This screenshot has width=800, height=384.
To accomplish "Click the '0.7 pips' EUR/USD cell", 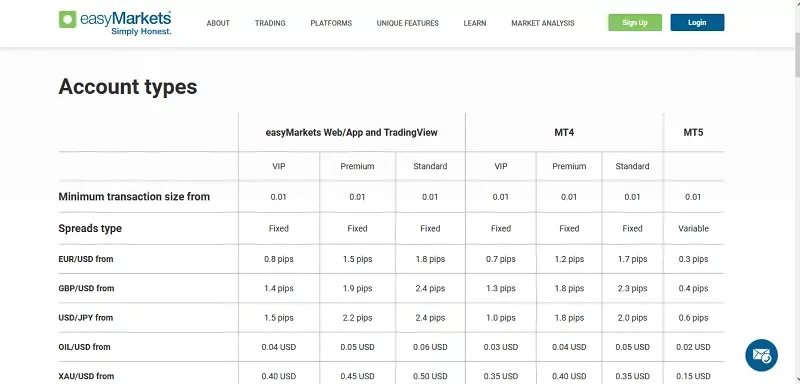I will 501,259.
